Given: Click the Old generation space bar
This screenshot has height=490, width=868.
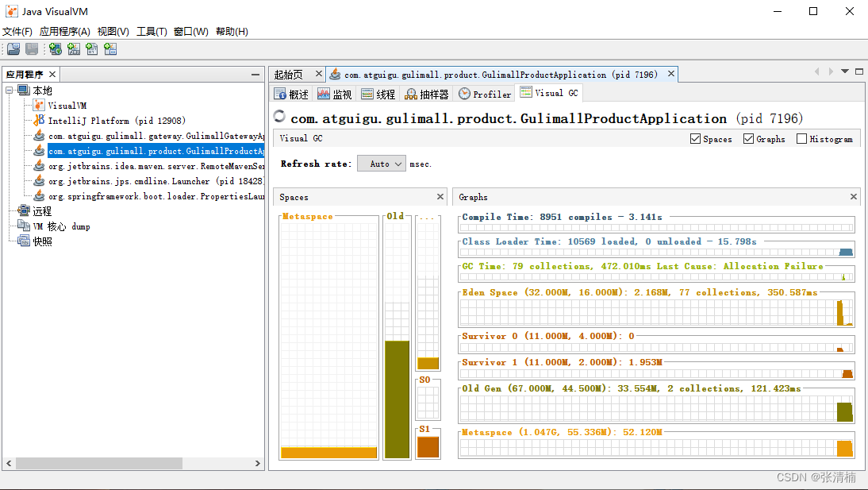Looking at the screenshot, I should (x=397, y=399).
